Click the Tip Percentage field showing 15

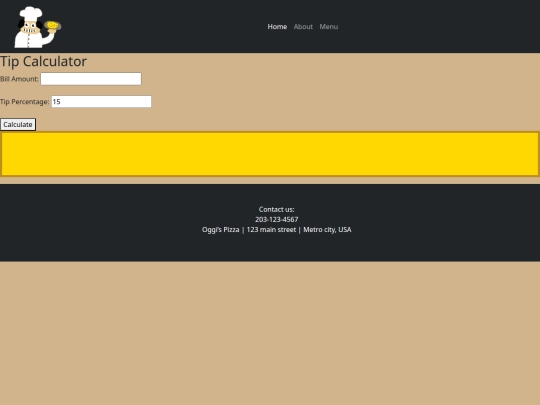(x=101, y=102)
